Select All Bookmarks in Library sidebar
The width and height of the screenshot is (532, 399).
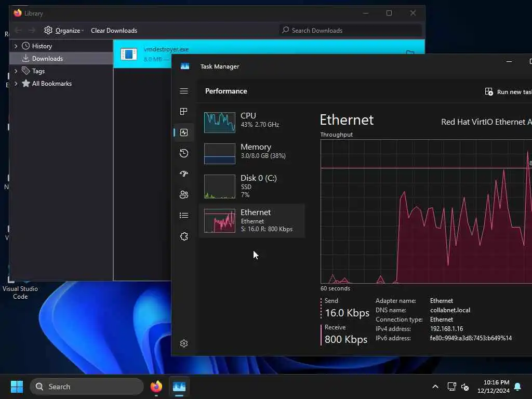[51, 84]
